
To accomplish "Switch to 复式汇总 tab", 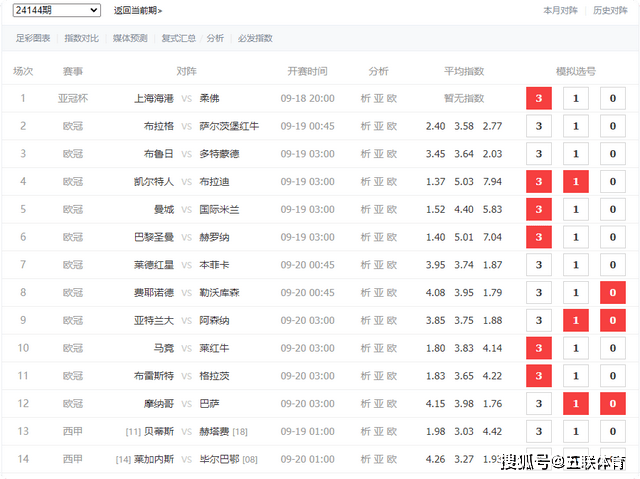I will (x=178, y=38).
